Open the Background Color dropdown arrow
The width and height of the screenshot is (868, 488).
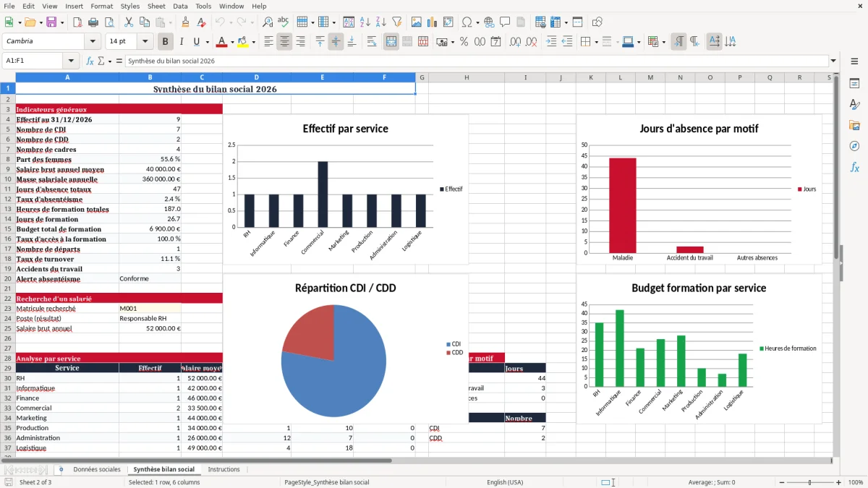[x=253, y=42]
